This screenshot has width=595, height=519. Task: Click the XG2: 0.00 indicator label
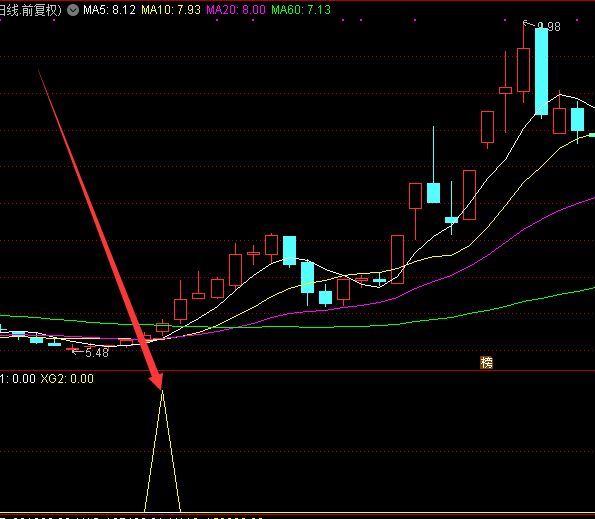tap(67, 379)
